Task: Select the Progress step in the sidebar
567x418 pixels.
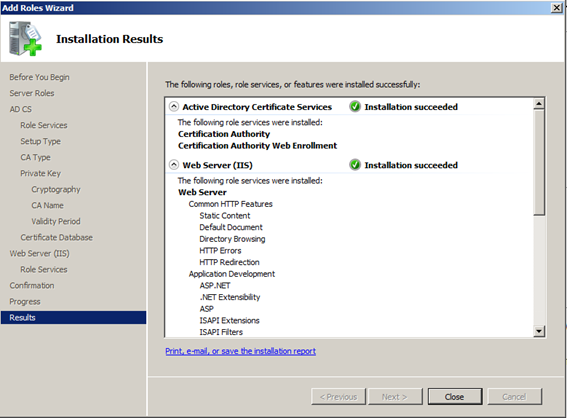Action: (x=25, y=302)
